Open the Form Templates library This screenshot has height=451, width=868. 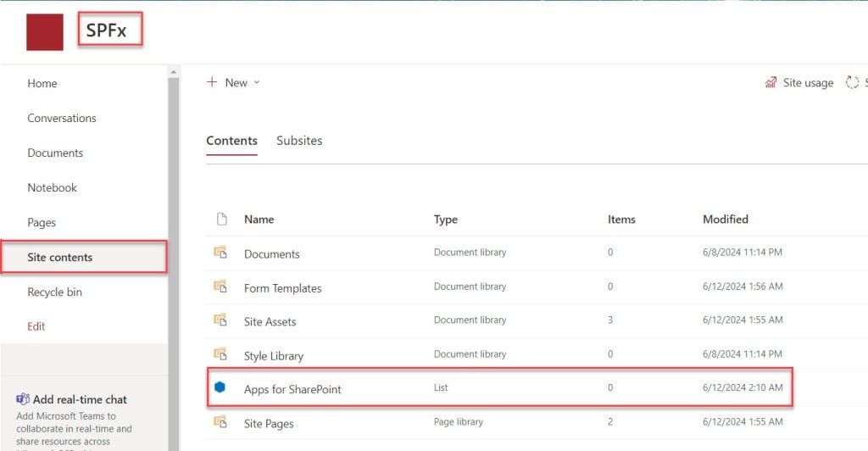(x=283, y=288)
